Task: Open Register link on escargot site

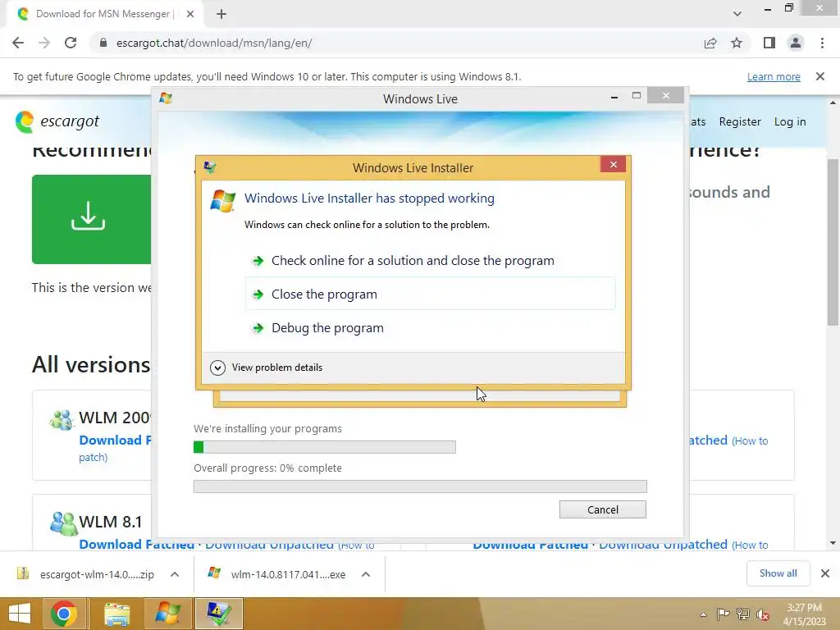Action: [x=740, y=121]
